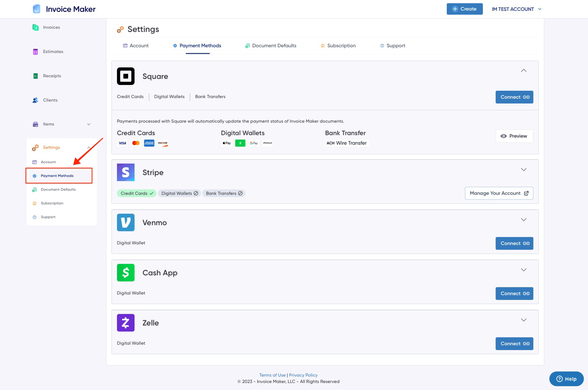
Task: Click the Google Pay icon
Action: 254,143
